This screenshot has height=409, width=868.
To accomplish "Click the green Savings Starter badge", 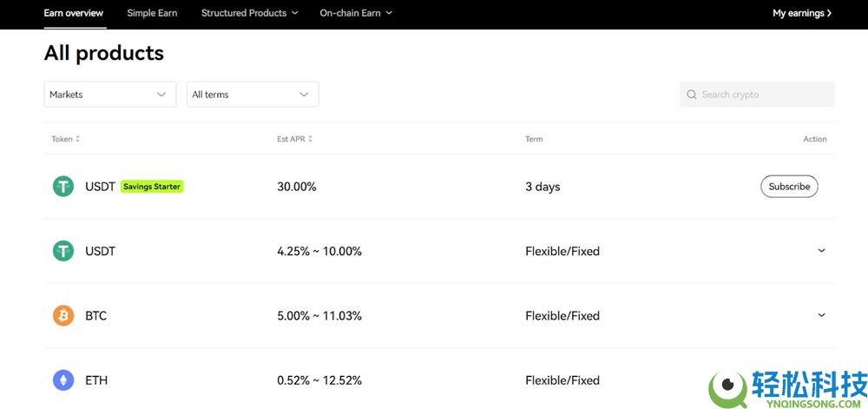I will click(x=152, y=187).
